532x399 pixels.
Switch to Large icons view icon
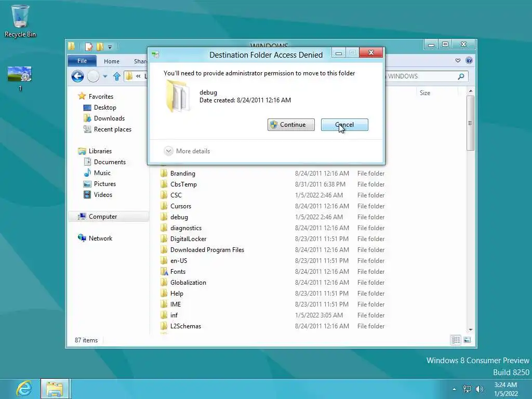[x=467, y=340]
